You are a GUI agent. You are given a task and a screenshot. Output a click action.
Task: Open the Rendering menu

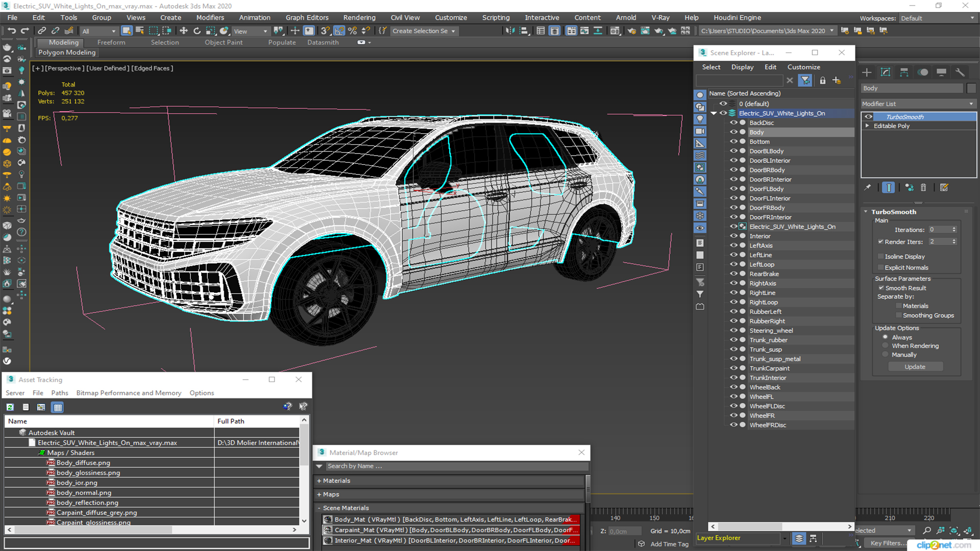click(x=359, y=17)
